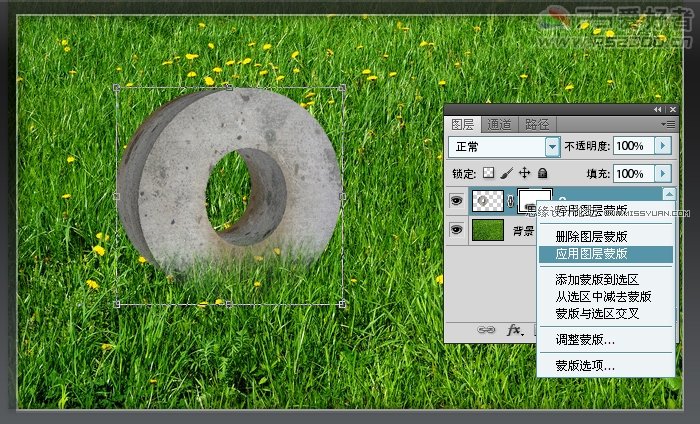Click the 不透明度 100% field
The width and height of the screenshot is (700, 424).
tap(634, 146)
